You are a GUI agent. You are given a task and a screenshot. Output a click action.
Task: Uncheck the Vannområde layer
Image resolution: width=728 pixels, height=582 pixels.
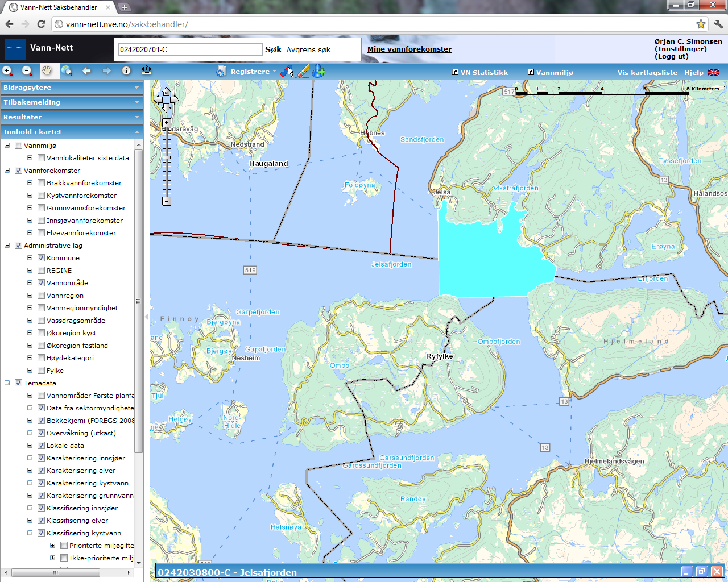[x=41, y=283]
